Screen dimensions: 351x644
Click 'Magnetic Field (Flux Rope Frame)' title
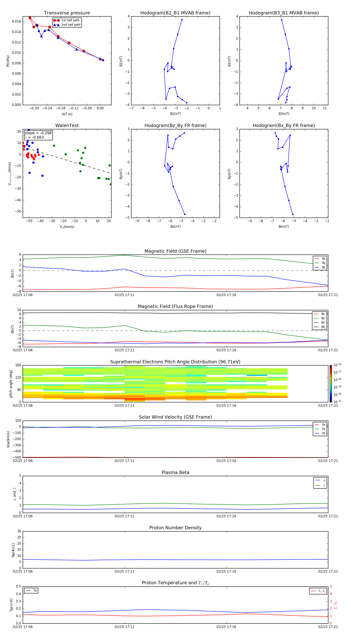tap(175, 307)
